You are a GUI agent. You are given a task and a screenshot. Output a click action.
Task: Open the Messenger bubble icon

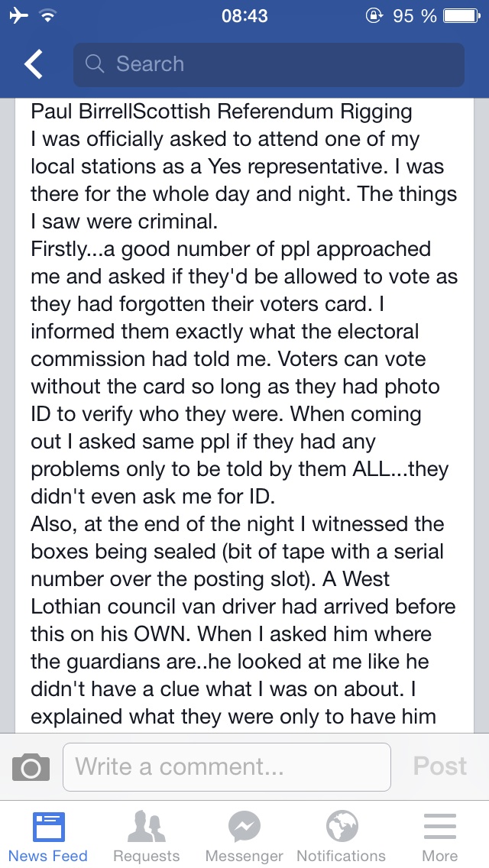(x=244, y=827)
